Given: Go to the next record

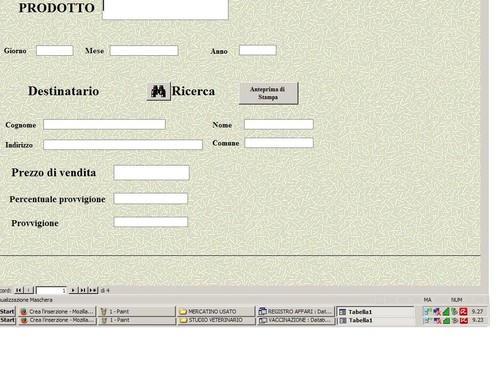Looking at the screenshot, I should click(73, 290).
